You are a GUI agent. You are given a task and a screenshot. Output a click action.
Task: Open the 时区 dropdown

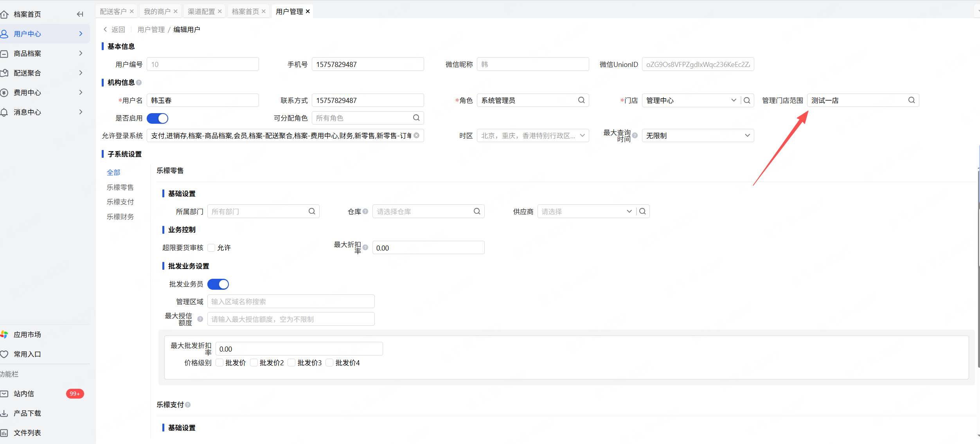(532, 135)
